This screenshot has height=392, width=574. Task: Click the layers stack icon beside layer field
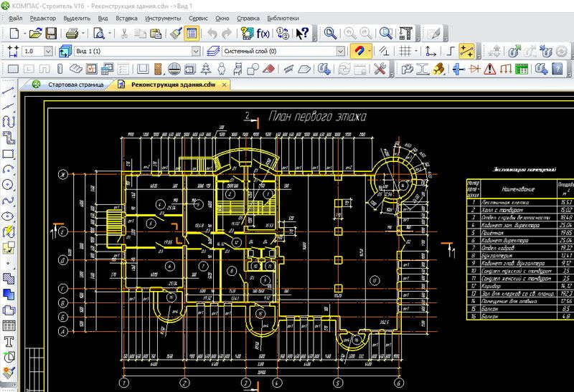point(213,51)
